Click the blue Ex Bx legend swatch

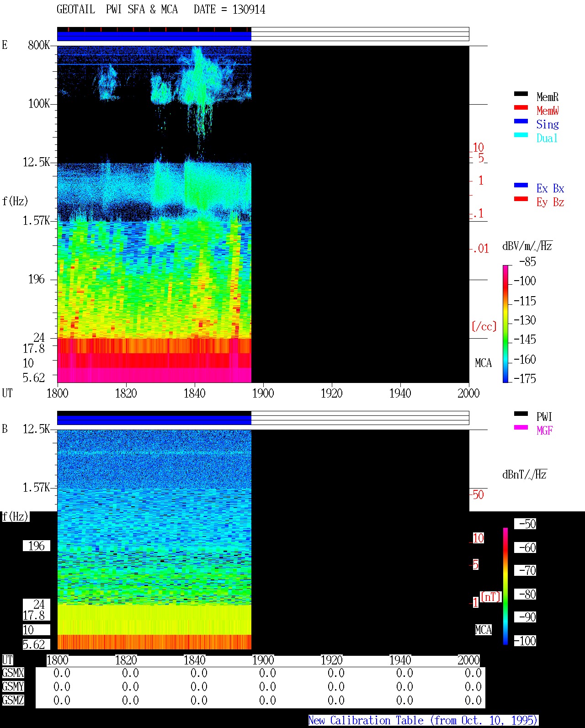(x=521, y=185)
